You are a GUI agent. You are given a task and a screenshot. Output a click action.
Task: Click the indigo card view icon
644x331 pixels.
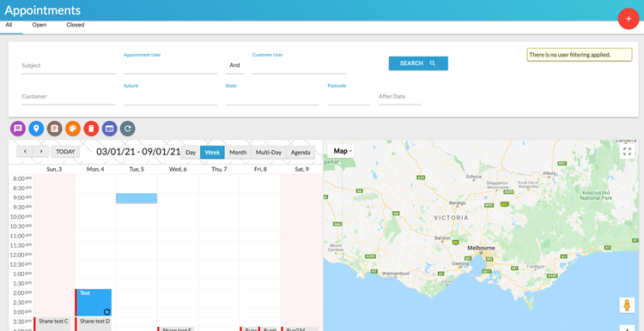(110, 129)
